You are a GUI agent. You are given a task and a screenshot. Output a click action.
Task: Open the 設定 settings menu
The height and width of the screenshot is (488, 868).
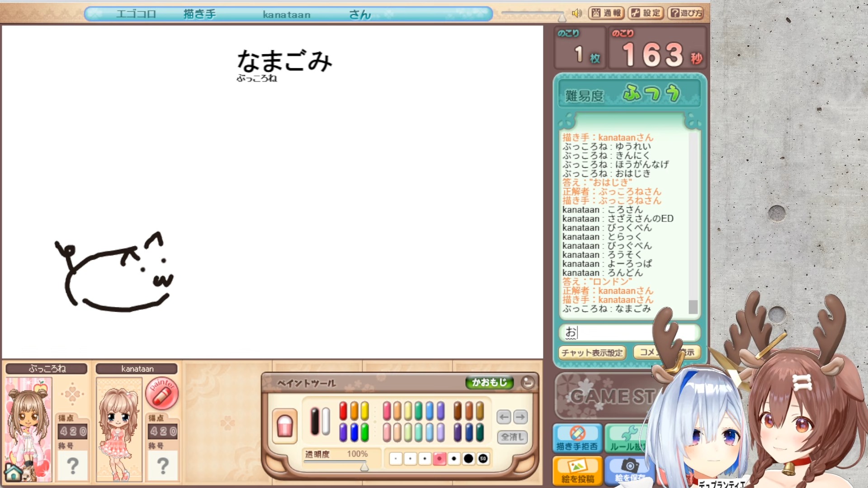646,13
